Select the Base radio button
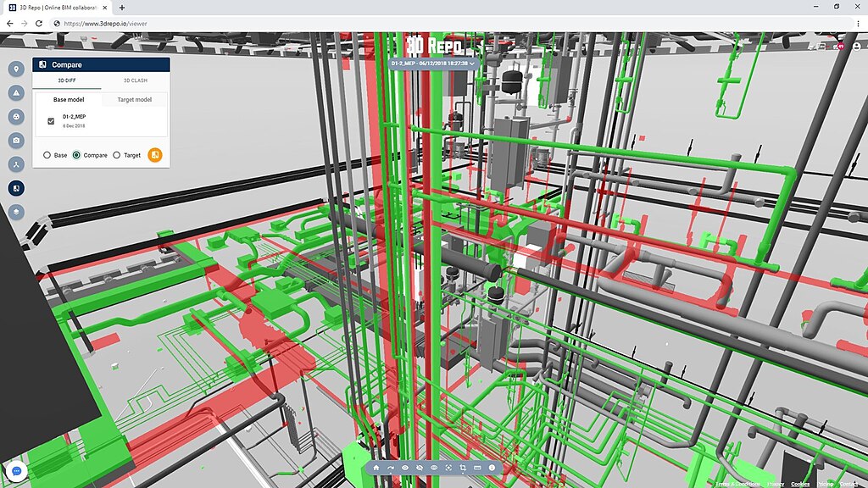This screenshot has height=488, width=868. coord(48,155)
